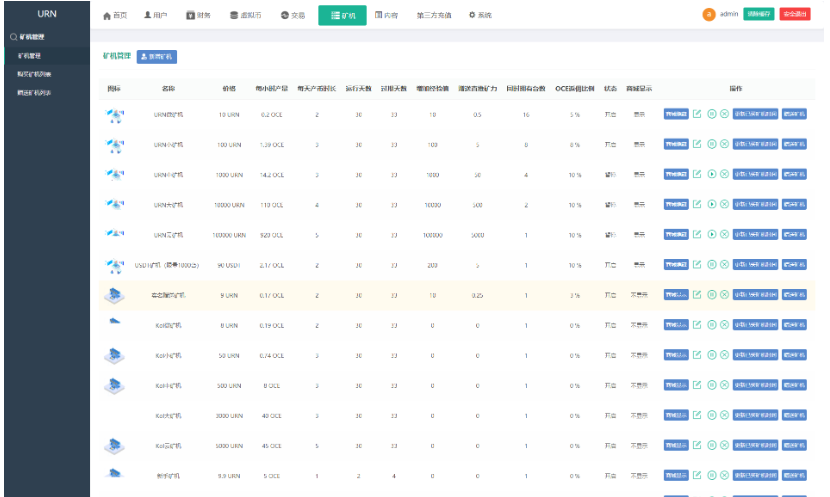This screenshot has height=497, width=830.
Task: Select the third submenu item in the sidebar
Action: click(x=35, y=93)
